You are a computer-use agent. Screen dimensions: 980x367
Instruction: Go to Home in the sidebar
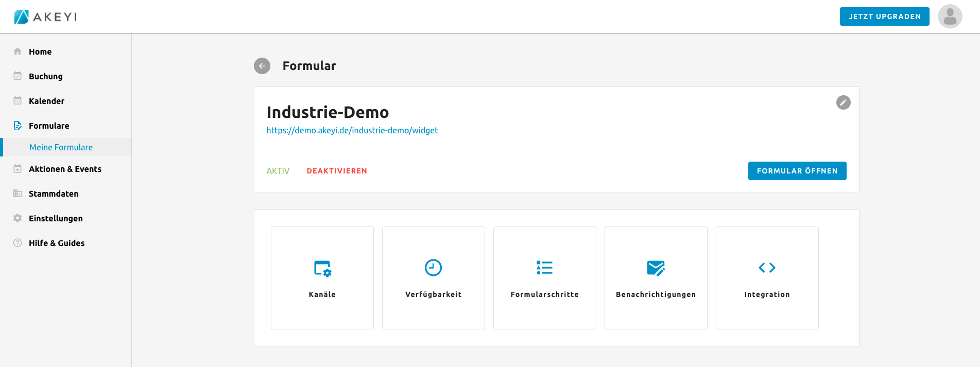[x=40, y=51]
